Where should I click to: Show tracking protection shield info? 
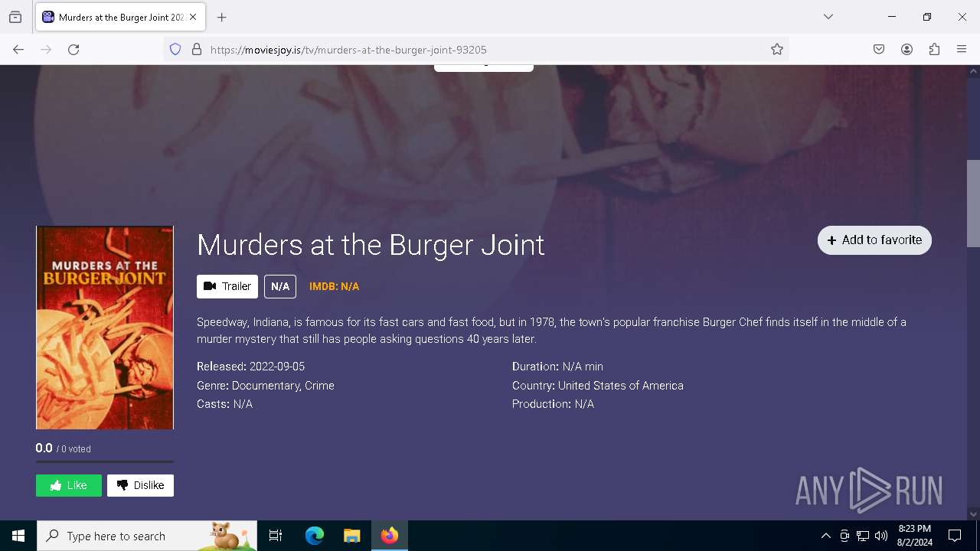175,50
